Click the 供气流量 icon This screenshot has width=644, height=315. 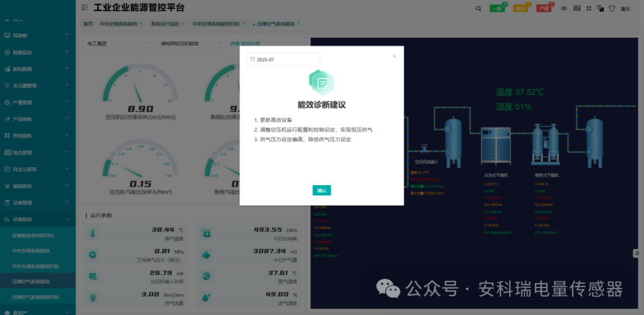pyautogui.click(x=92, y=298)
